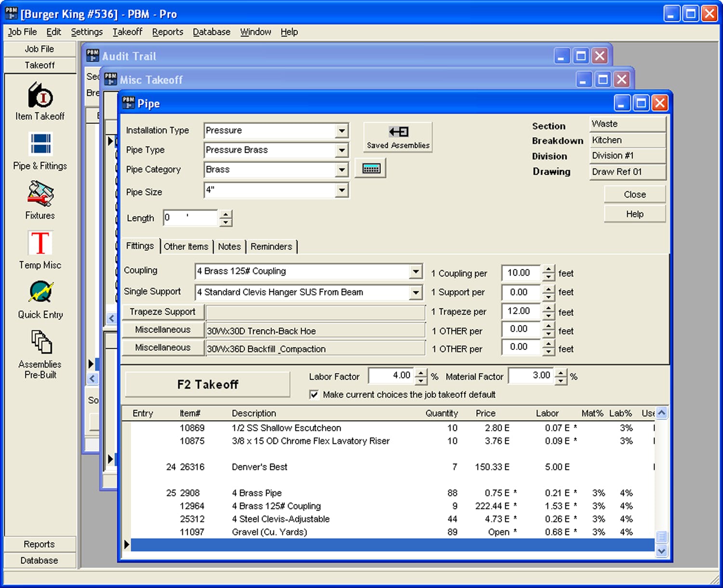723x588 pixels.
Task: Open the Edit menu
Action: point(54,32)
